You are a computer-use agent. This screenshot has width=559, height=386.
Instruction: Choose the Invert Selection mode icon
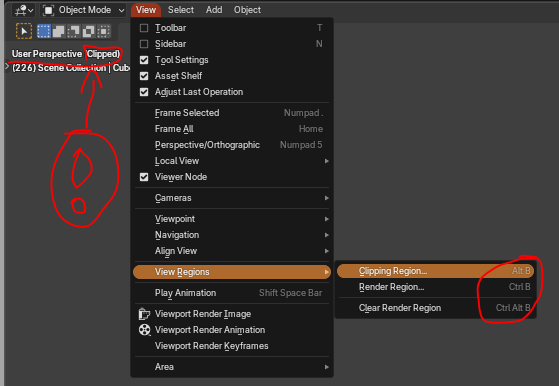tap(88, 31)
